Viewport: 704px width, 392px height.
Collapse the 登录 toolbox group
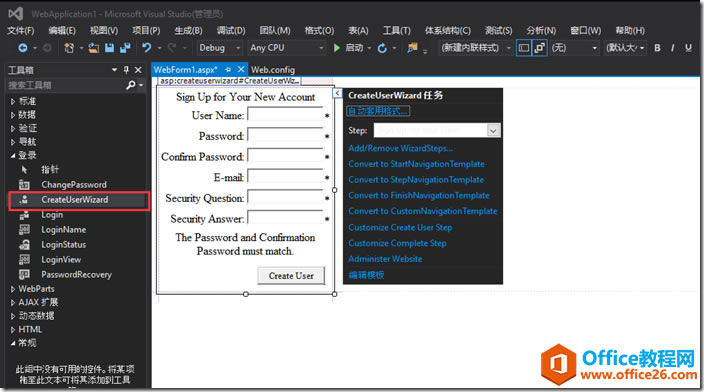click(x=13, y=155)
